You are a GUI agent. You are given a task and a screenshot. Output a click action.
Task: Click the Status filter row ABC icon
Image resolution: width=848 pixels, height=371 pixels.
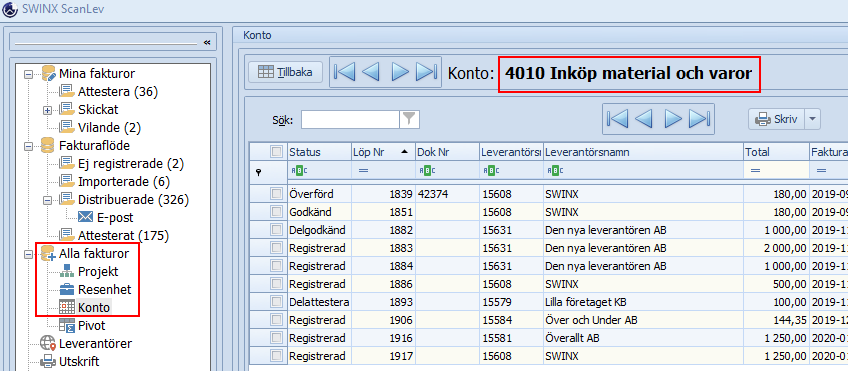(x=299, y=170)
